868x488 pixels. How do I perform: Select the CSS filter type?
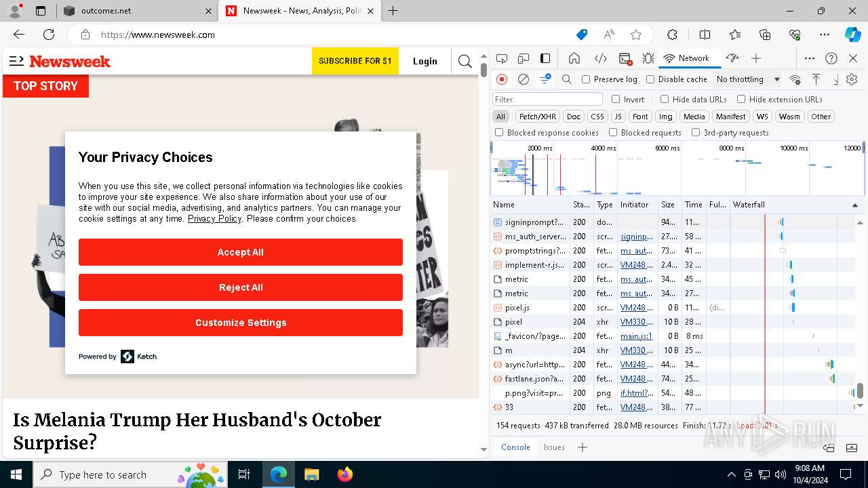click(x=597, y=117)
